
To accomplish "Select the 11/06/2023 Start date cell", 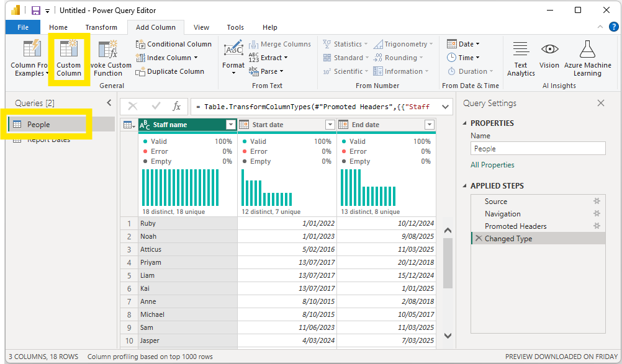I will (x=287, y=327).
